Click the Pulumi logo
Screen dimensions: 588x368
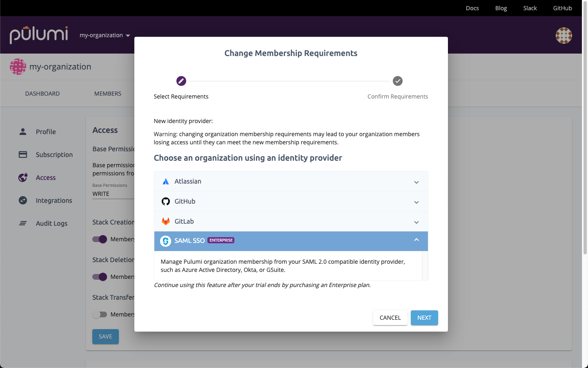click(39, 35)
